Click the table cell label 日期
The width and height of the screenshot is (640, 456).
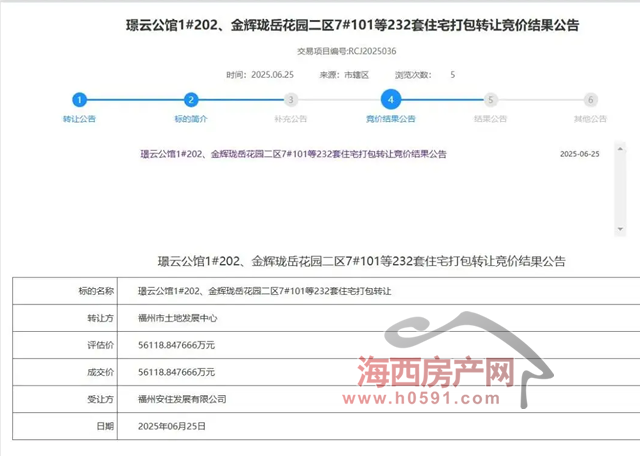105,426
